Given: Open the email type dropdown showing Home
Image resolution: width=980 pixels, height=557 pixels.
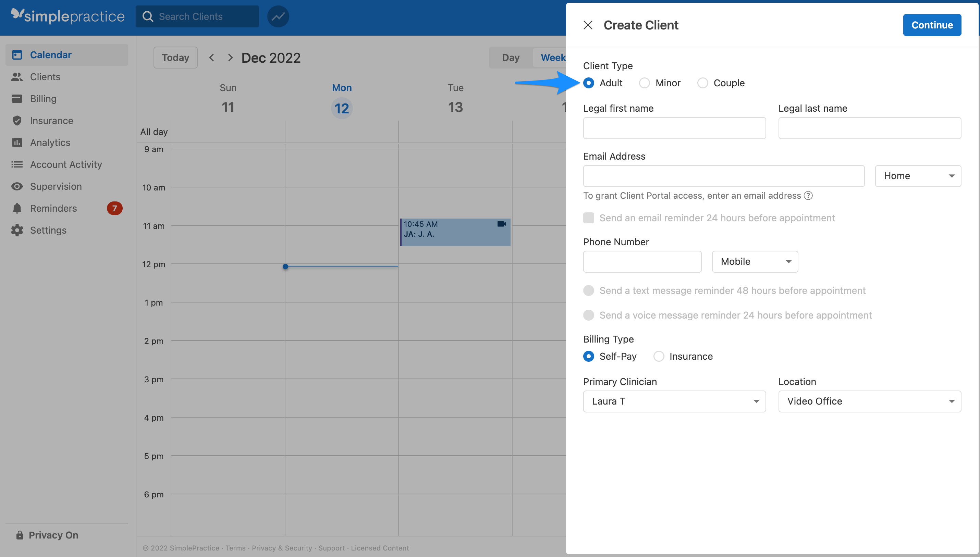Looking at the screenshot, I should pyautogui.click(x=918, y=176).
